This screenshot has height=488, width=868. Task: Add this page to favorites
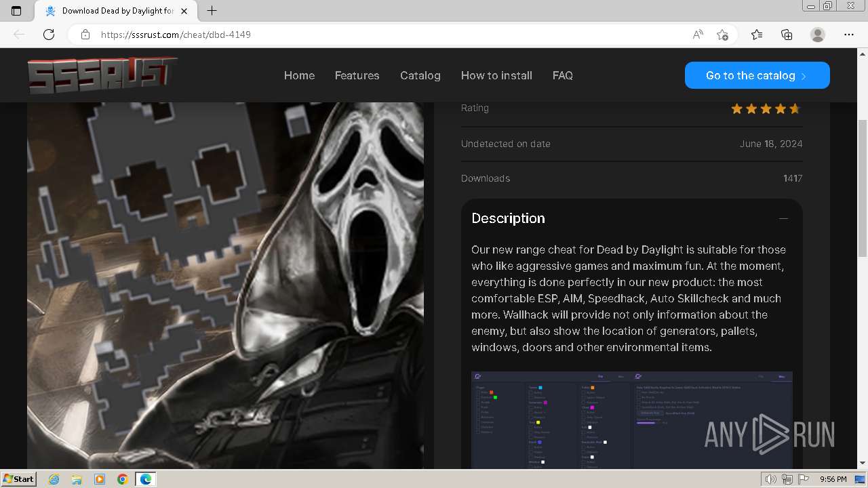click(722, 35)
